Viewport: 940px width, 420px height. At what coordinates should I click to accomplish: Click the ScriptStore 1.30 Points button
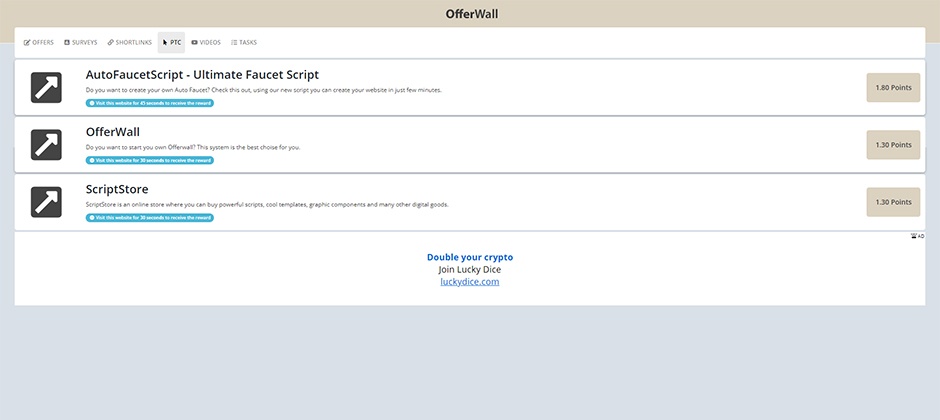coord(893,202)
